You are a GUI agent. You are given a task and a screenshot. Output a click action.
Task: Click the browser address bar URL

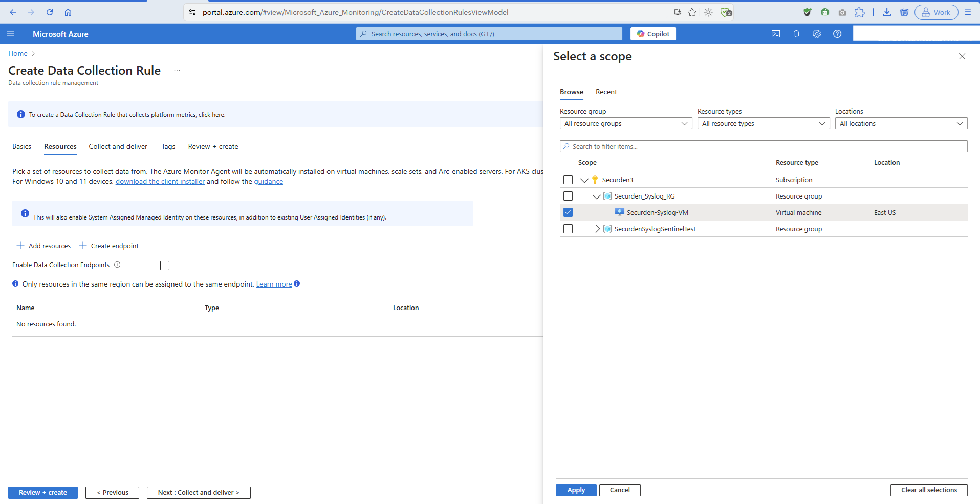(356, 12)
